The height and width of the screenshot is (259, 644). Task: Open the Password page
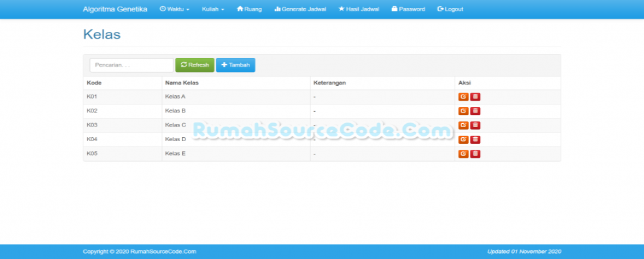coord(408,9)
